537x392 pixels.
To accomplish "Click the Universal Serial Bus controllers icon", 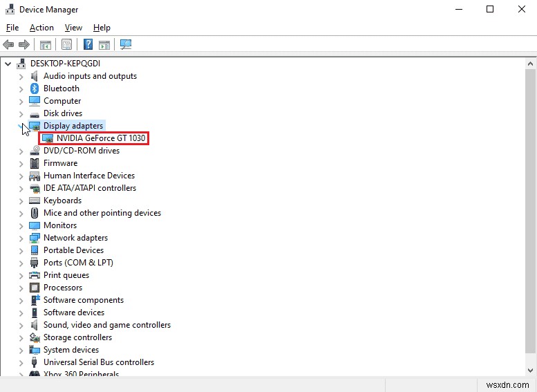I will click(35, 362).
